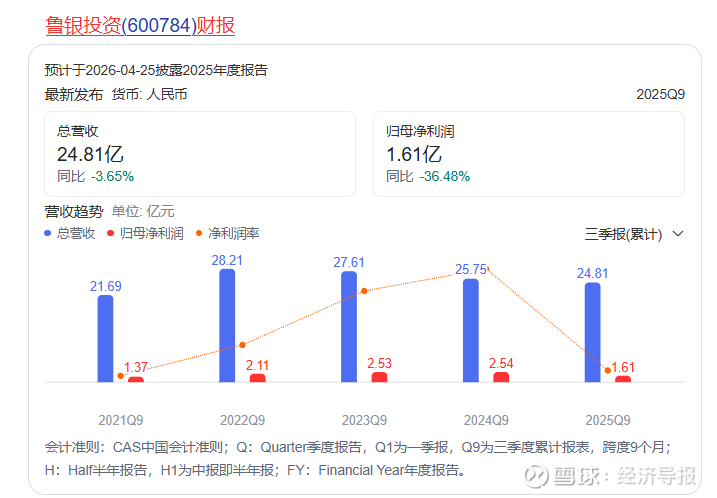
Task: Toggle the 总营收 legend item
Action: pos(70,233)
